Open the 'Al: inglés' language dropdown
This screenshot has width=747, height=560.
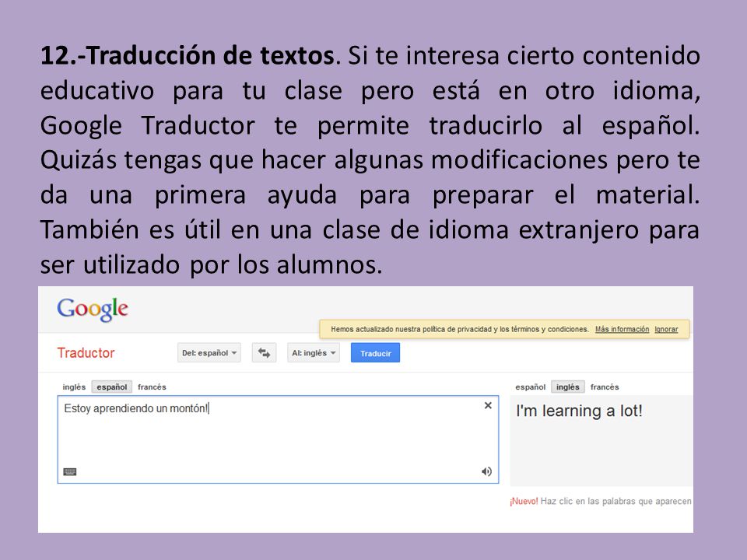point(314,353)
